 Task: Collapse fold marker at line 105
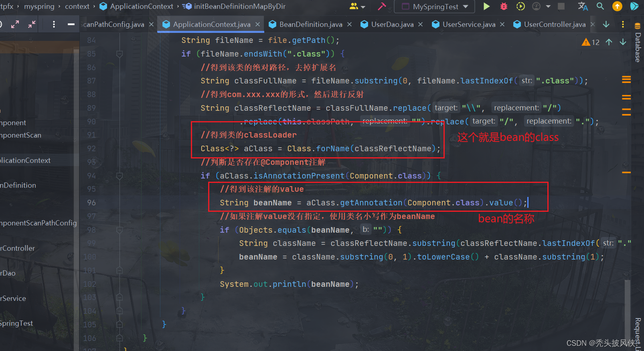coord(119,325)
